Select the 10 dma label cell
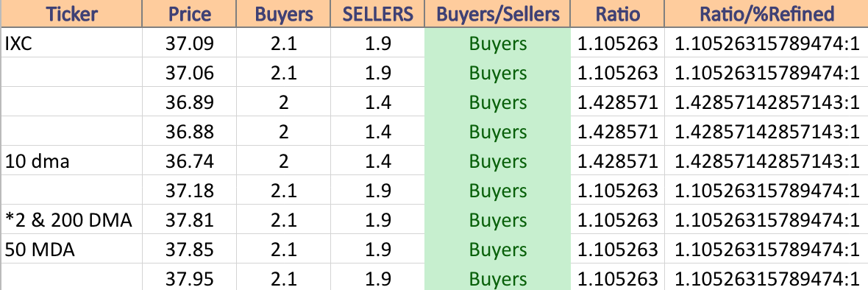The image size is (868, 290). (71, 161)
